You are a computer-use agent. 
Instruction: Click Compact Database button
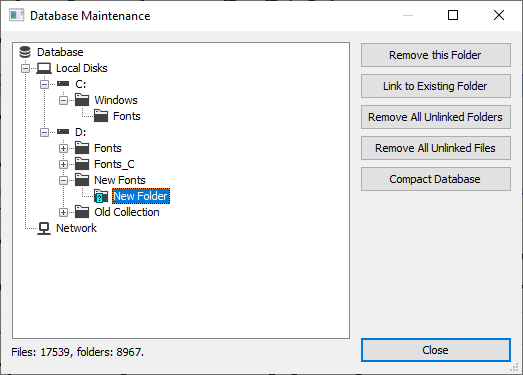(x=436, y=179)
